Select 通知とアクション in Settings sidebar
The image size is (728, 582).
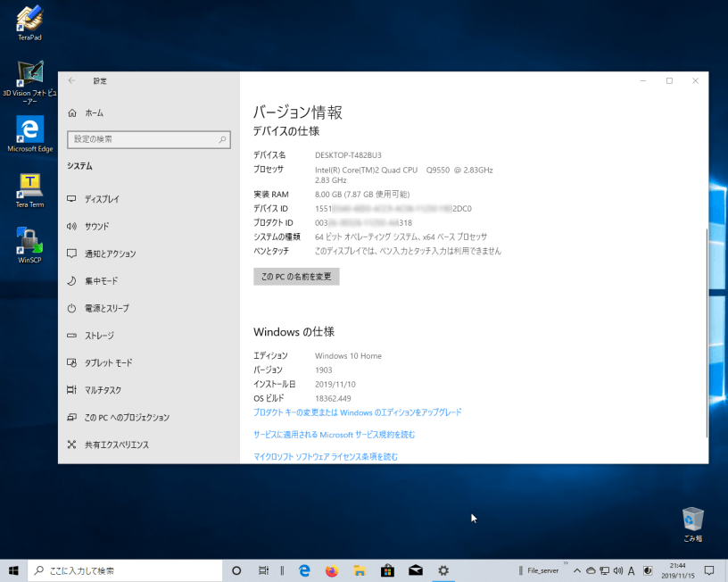(113, 254)
